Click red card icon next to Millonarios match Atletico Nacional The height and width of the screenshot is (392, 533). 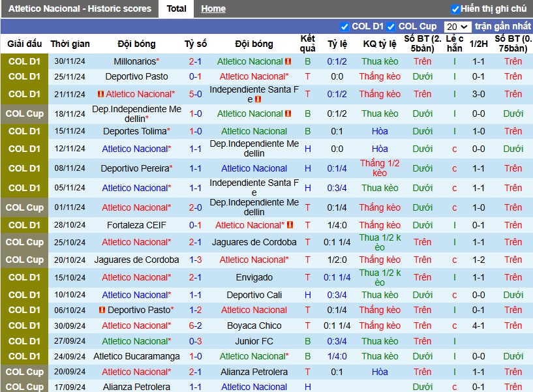[288, 61]
